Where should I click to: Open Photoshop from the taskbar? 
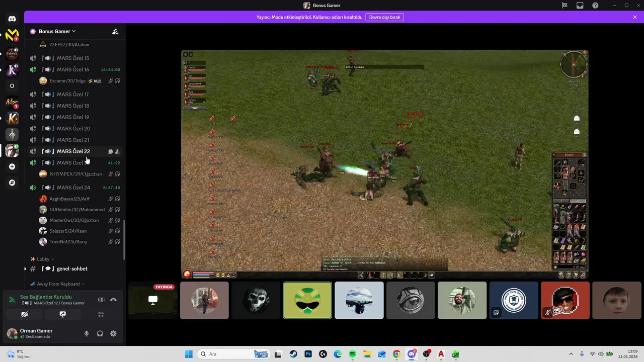[x=308, y=354]
